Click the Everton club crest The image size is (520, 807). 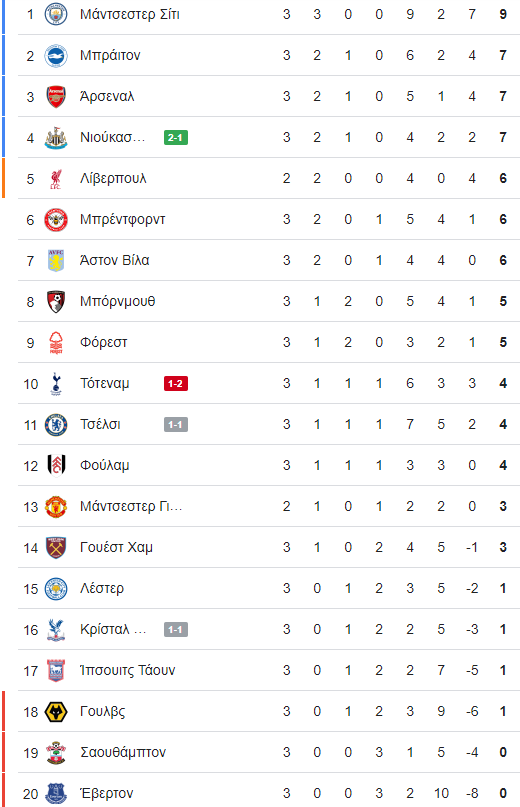click(x=56, y=794)
